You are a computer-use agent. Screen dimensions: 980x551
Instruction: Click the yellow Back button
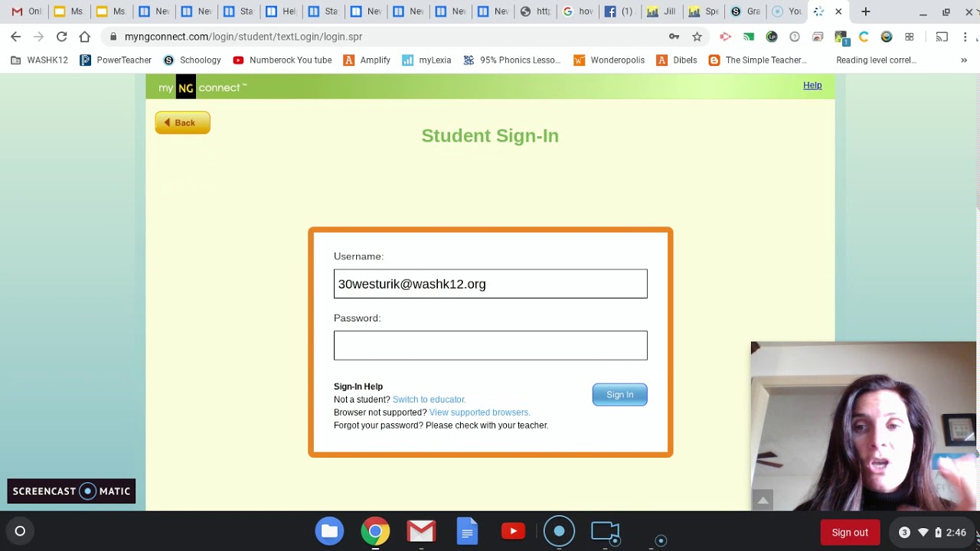182,122
